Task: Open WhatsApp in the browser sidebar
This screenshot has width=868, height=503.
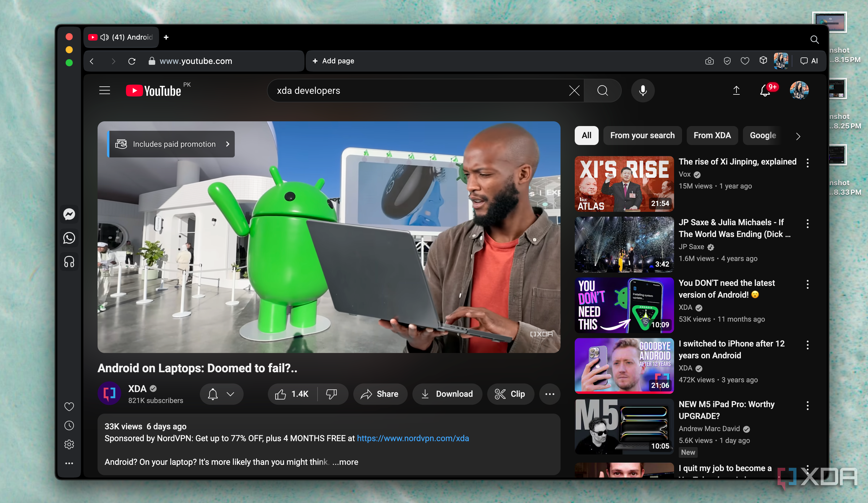Action: point(69,238)
